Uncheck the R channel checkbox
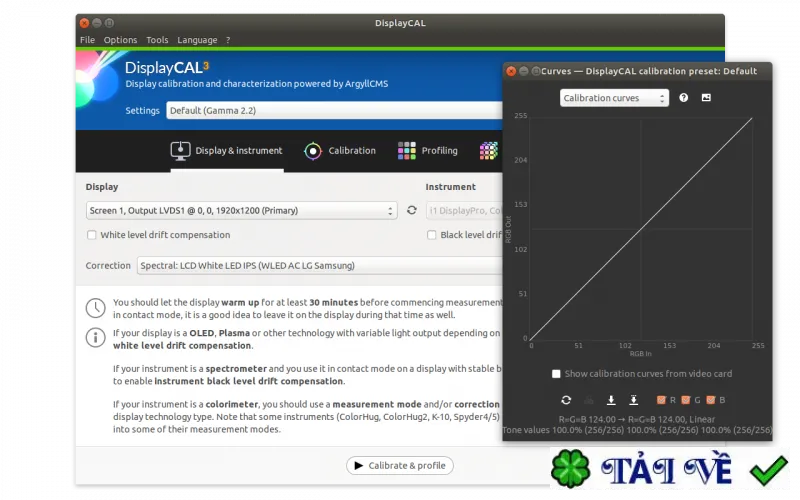This screenshot has height=500, width=800. pos(661,400)
